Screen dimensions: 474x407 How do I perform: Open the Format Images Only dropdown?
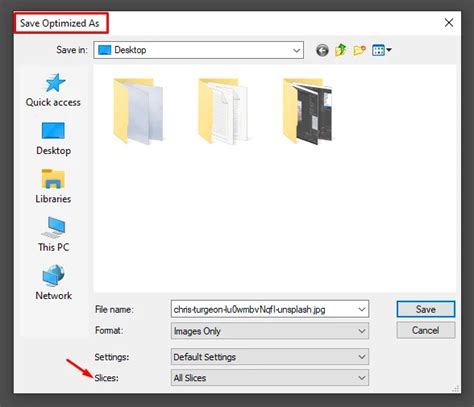point(270,331)
